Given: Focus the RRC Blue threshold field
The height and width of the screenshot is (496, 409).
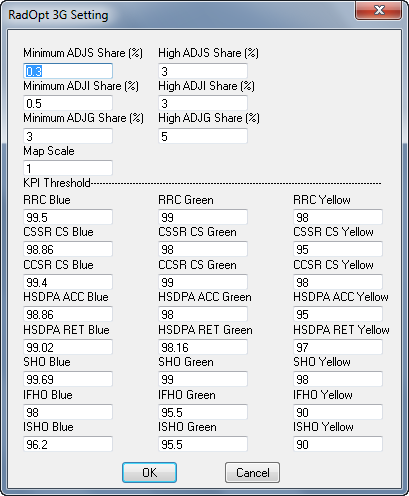Looking at the screenshot, I should pyautogui.click(x=68, y=217).
